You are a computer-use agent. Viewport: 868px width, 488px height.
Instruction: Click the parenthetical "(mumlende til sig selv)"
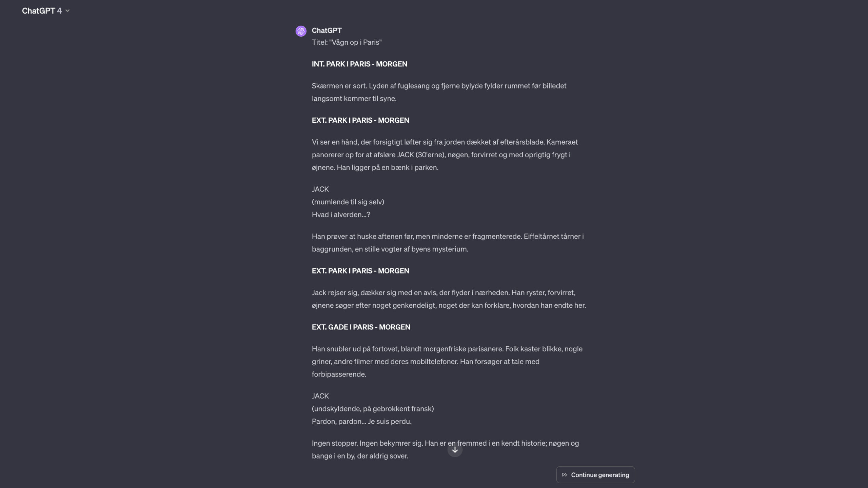point(348,202)
